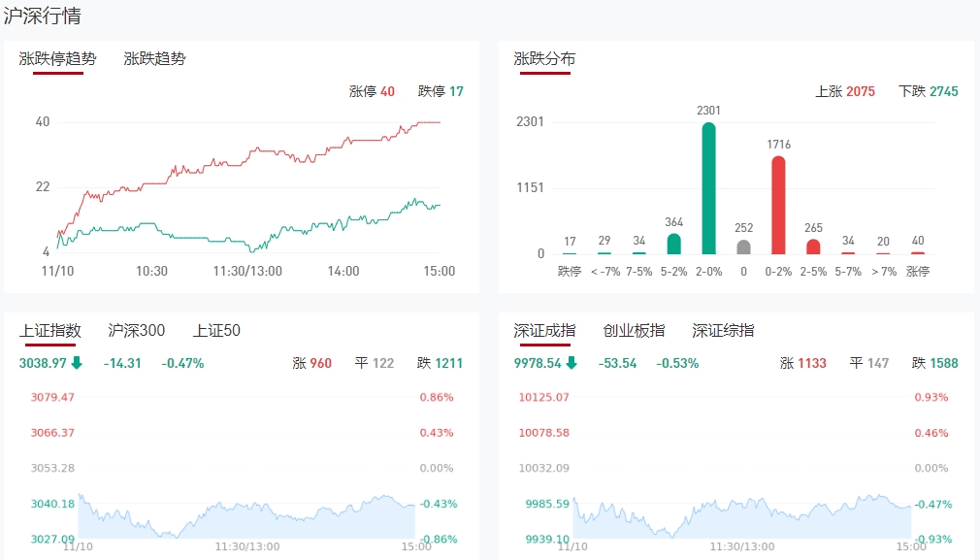Viewport: 980px width, 560px height.
Task: Open the 涨跌分布 tab
Action: pyautogui.click(x=544, y=58)
